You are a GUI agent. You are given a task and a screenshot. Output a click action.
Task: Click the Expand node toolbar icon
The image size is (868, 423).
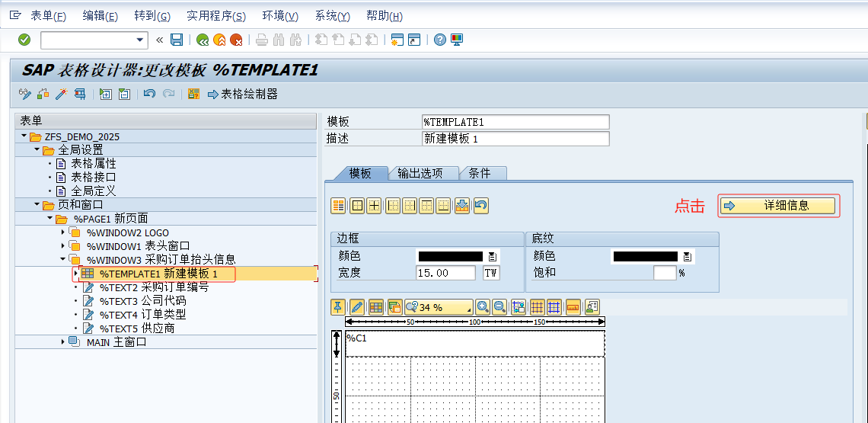[x=105, y=94]
